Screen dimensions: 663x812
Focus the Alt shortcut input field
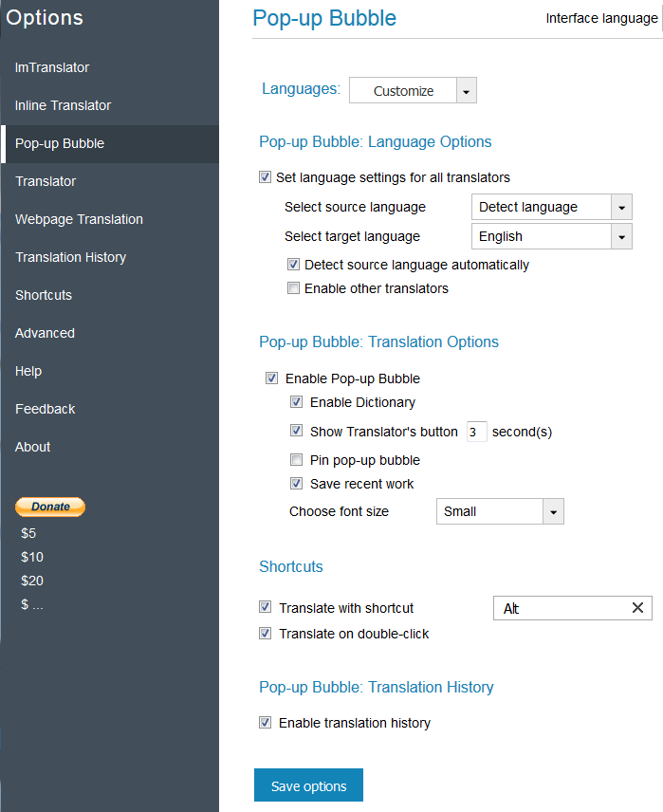tap(560, 608)
